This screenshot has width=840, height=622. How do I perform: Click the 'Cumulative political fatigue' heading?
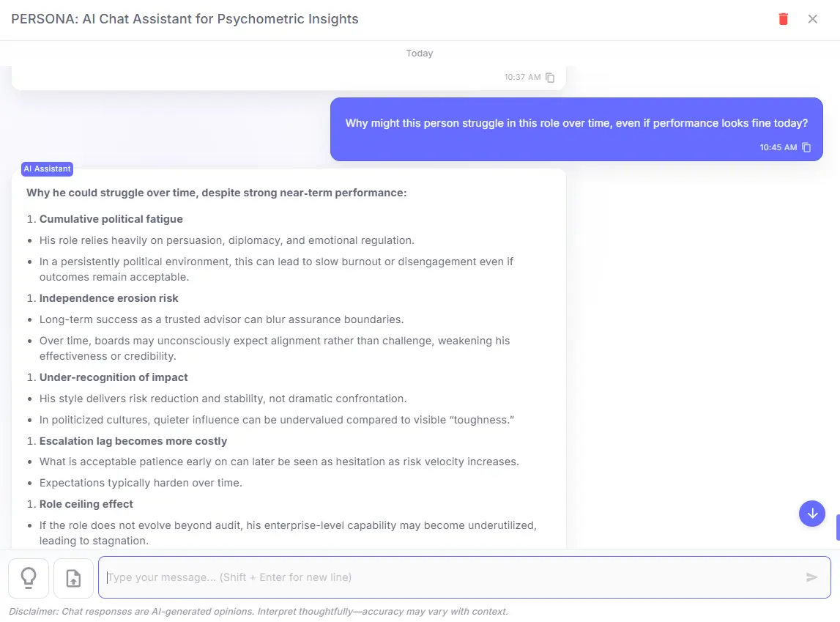111,219
